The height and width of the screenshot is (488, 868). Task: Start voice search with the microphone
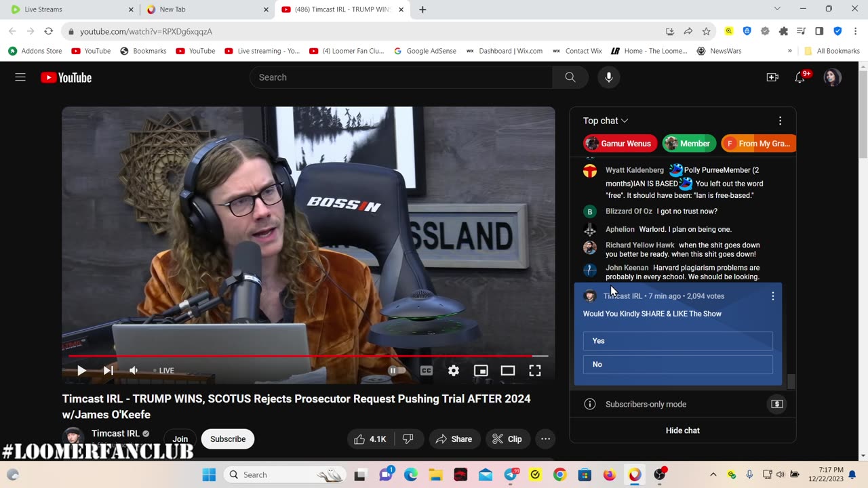click(x=609, y=77)
